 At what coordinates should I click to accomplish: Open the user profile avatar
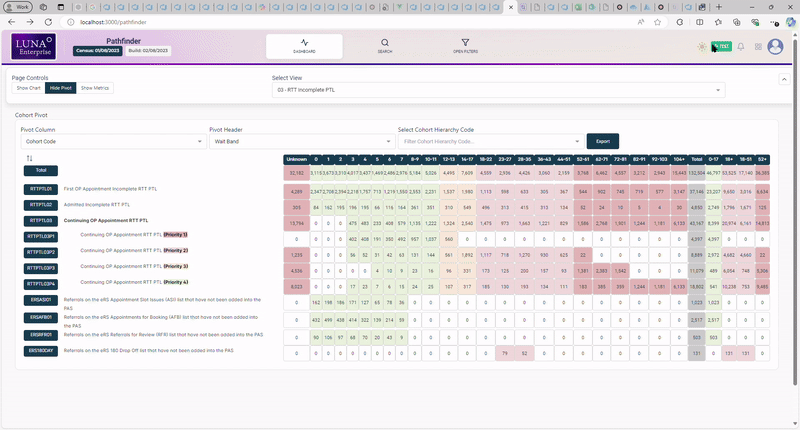click(776, 46)
